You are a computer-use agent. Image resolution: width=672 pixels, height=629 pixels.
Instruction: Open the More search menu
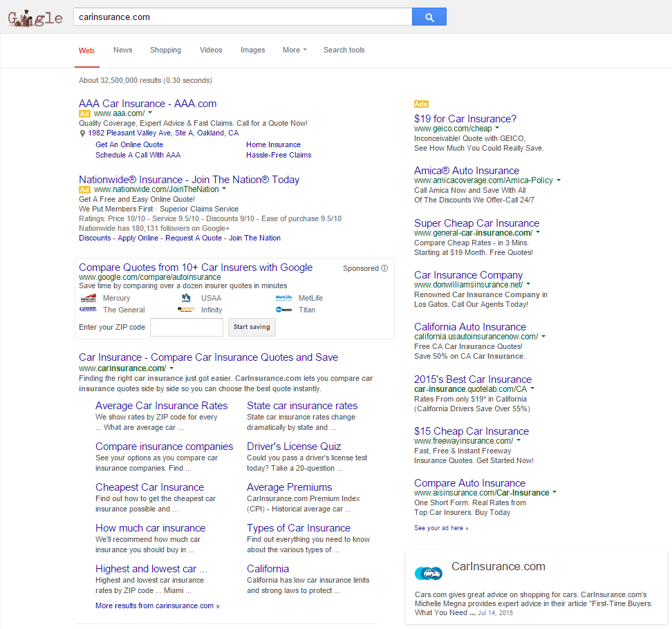[x=295, y=50]
